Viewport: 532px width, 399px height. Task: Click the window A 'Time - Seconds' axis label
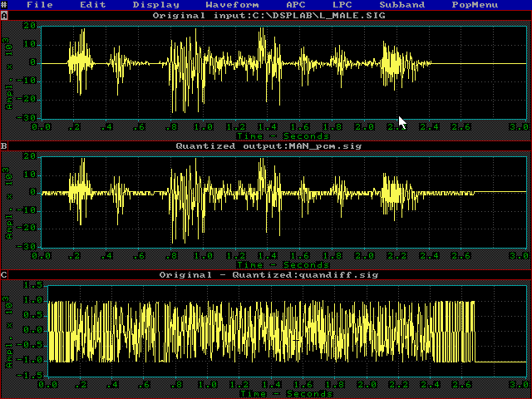[x=283, y=136]
